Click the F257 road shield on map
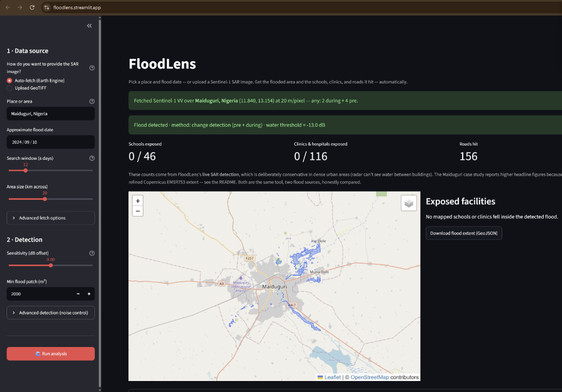The width and height of the screenshot is (562, 392). (249, 258)
